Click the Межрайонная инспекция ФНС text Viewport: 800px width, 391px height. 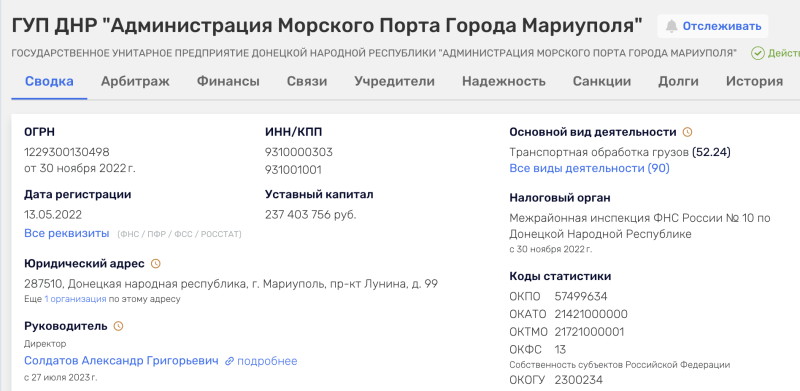[x=640, y=226]
